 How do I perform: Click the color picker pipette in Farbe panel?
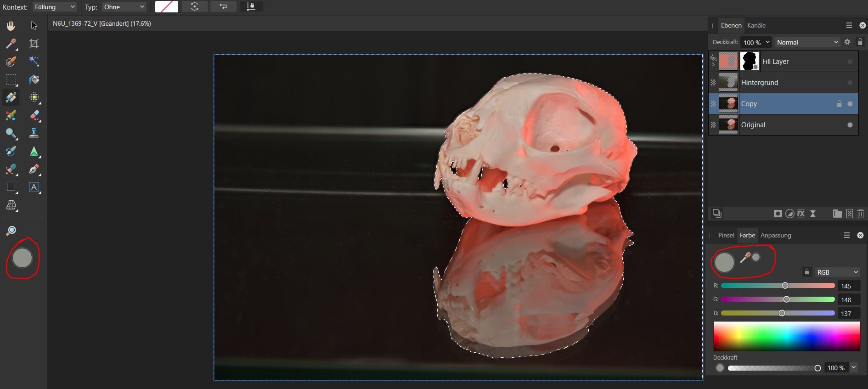[744, 258]
